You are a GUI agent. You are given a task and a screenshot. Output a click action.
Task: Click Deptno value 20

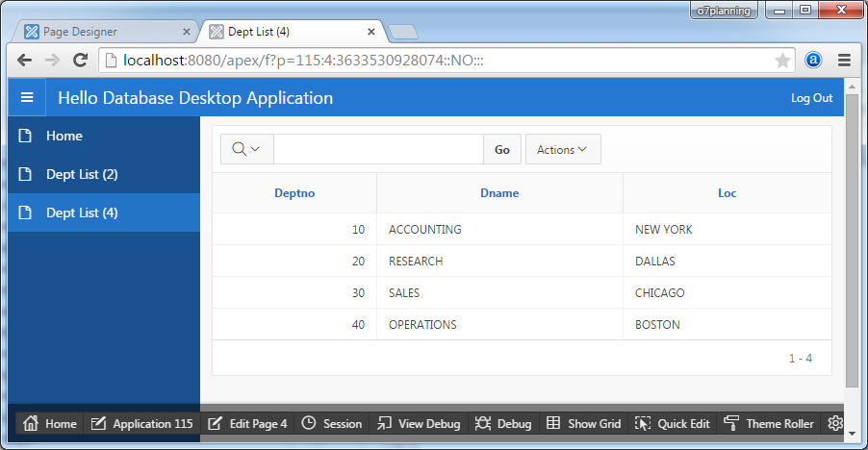point(358,261)
